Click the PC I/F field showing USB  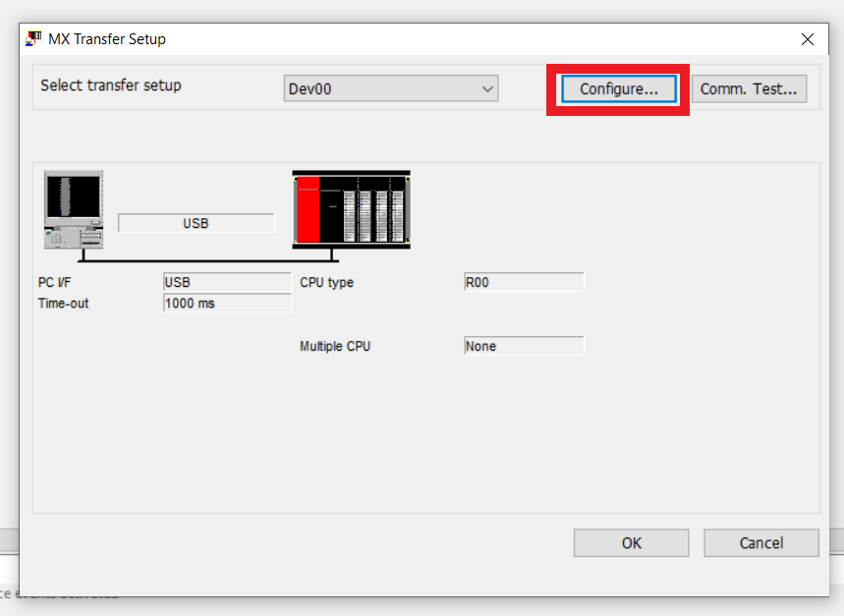[227, 282]
